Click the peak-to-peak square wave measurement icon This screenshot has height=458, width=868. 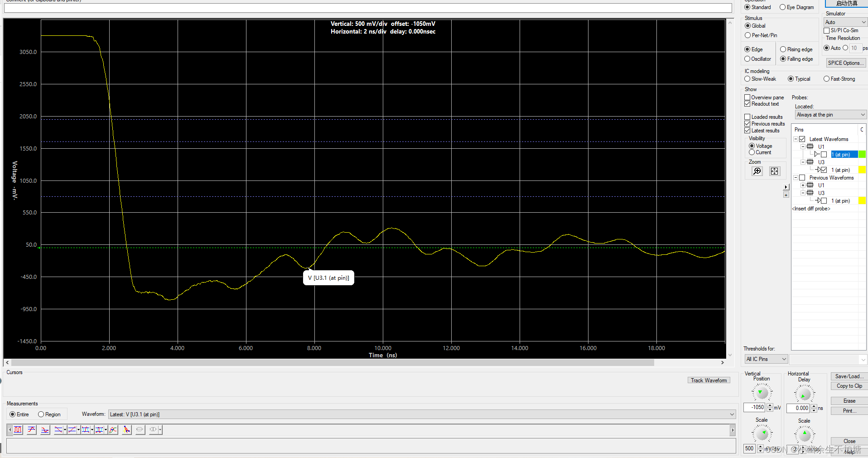18,429
